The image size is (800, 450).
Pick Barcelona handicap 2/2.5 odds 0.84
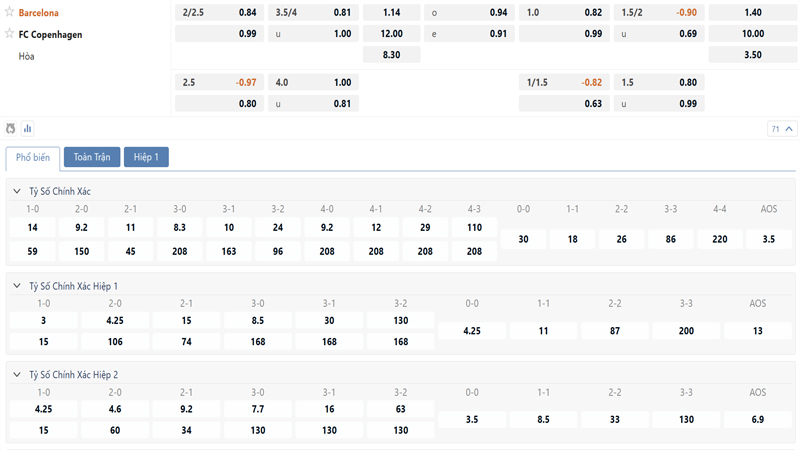pos(219,12)
